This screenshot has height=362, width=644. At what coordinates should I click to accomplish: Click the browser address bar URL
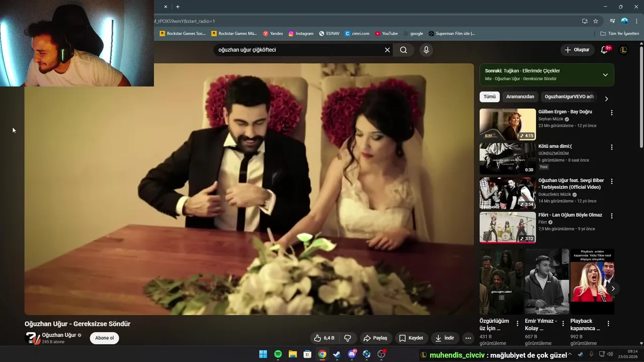coord(185,21)
